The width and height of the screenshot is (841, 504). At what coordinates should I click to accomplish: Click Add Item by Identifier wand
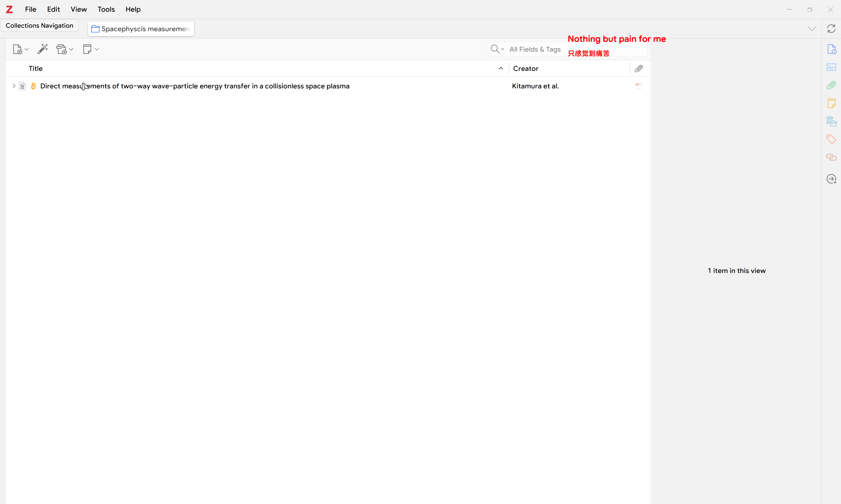(x=43, y=49)
